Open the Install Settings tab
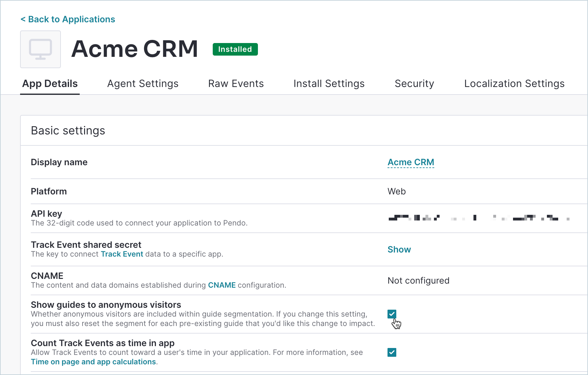 coord(329,84)
